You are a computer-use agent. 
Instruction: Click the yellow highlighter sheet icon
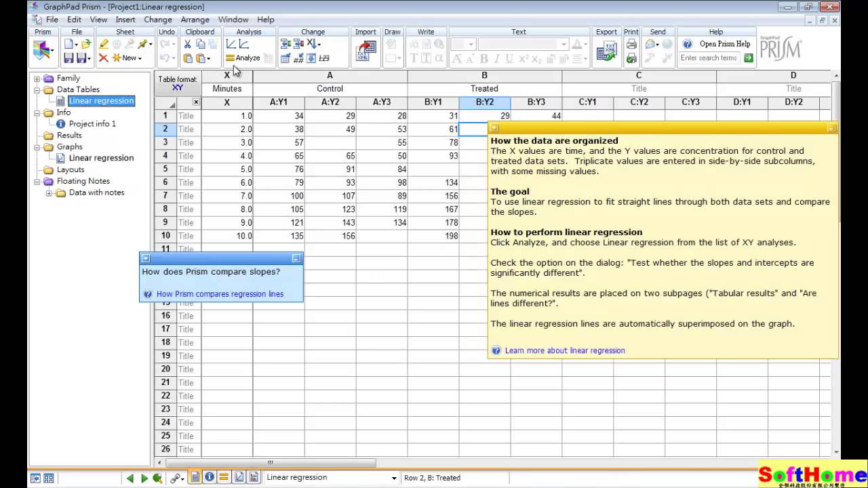point(104,44)
